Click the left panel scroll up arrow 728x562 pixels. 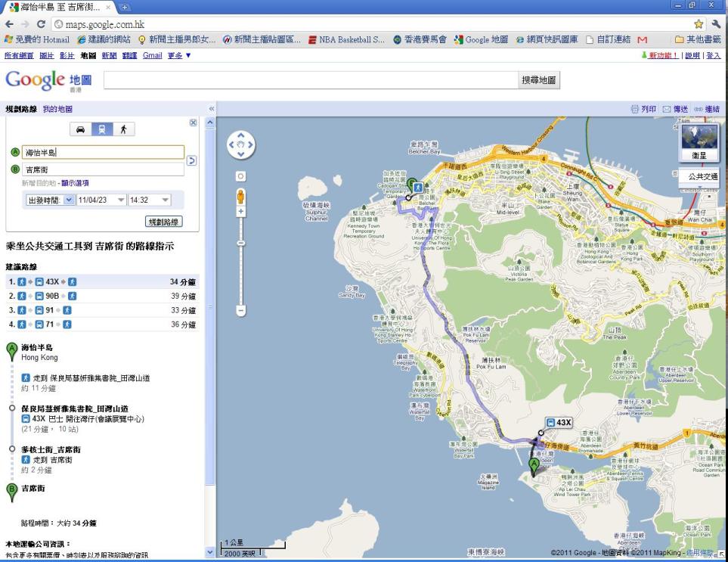210,123
